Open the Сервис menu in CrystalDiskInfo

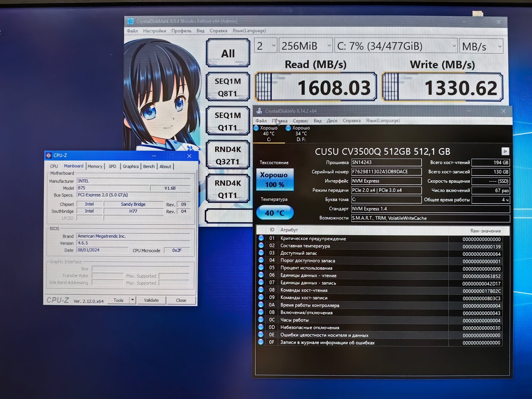click(x=300, y=121)
